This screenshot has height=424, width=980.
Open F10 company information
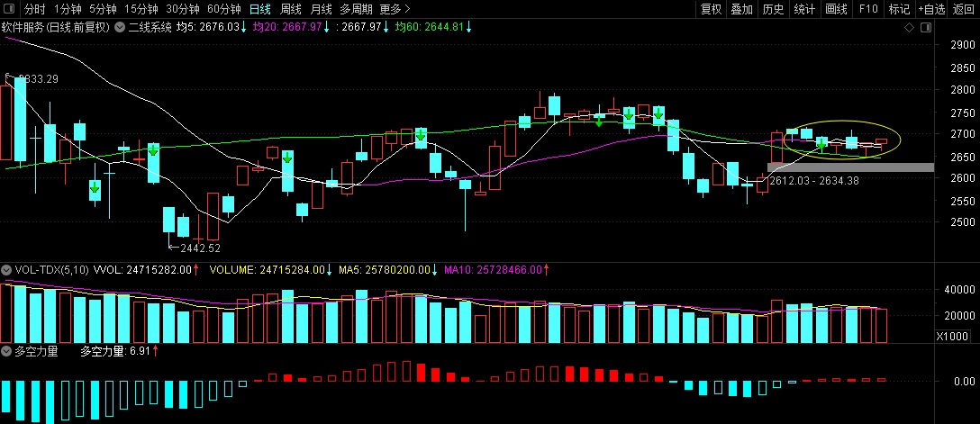tap(868, 9)
